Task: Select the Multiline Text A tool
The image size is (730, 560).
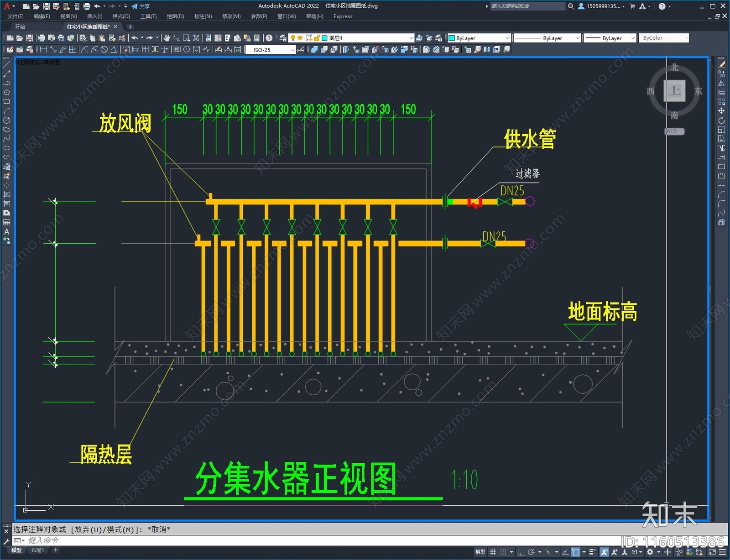Action: coord(6,231)
